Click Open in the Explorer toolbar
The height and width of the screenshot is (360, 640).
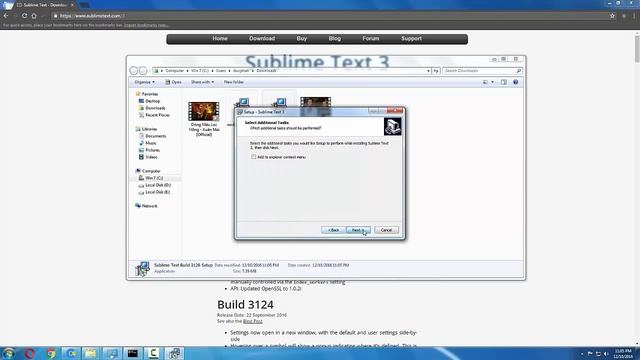(x=173, y=82)
